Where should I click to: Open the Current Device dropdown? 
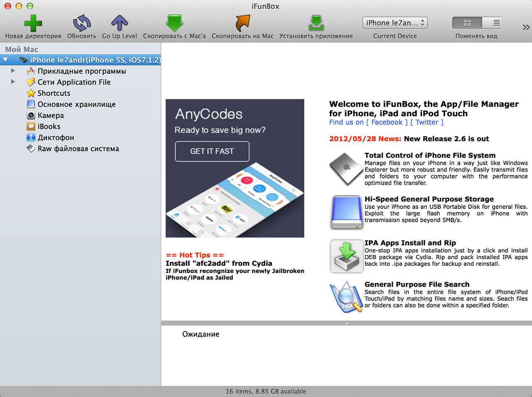point(395,23)
